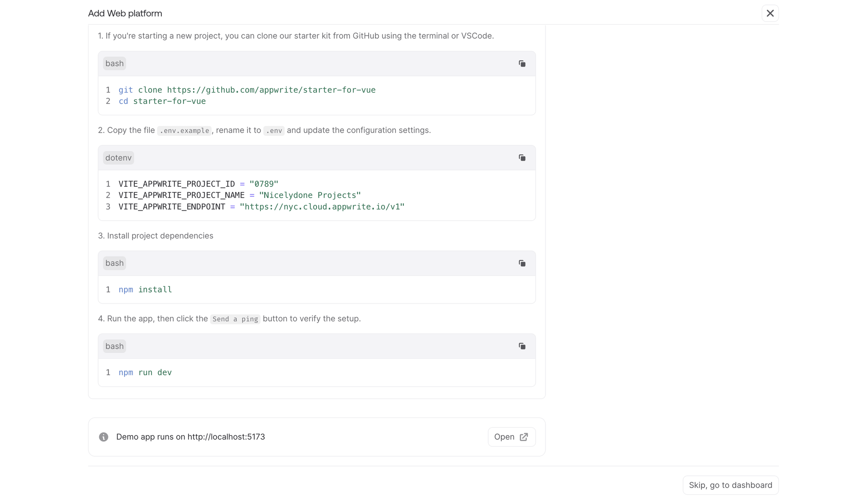Click the Demo app runs on localhost text
Viewport: 867px width, 504px height.
pos(190,437)
